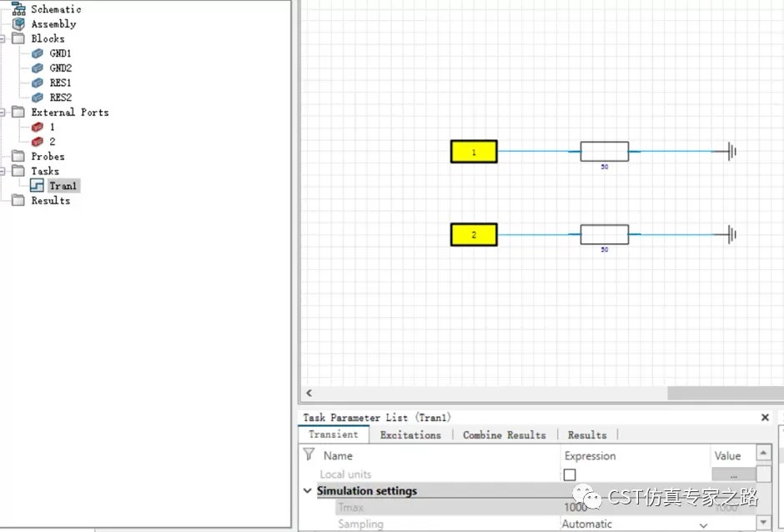The image size is (784, 532).
Task: Open the Results tab of Task Parameter List
Action: click(x=587, y=434)
